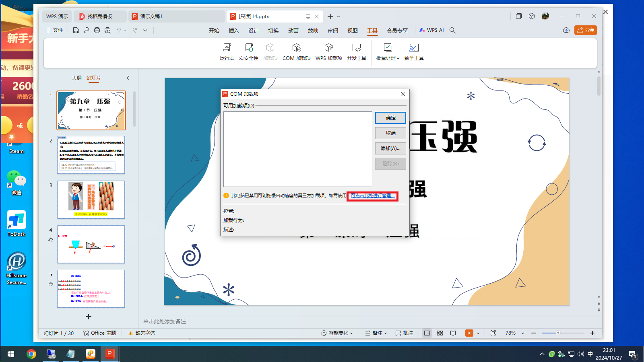Viewport: 644px width, 362px height.
Task: Open the 微信 desktop shortcut
Action: pyautogui.click(x=17, y=183)
